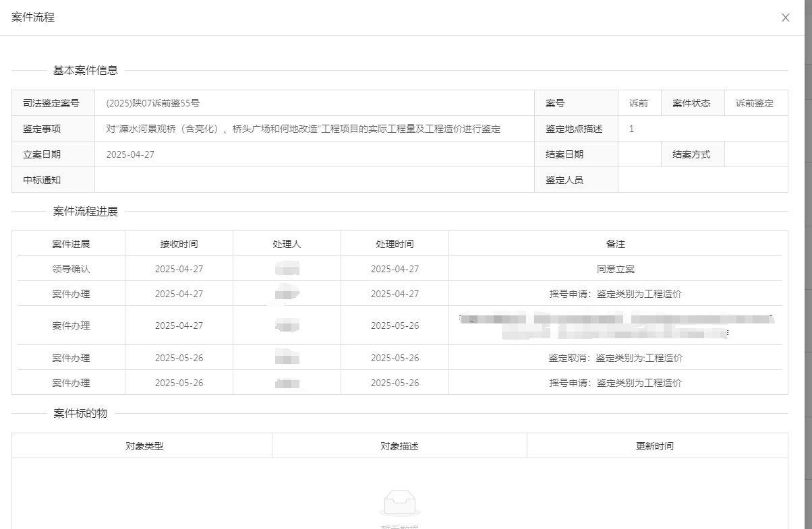The height and width of the screenshot is (529, 812).
Task: Click the empty 鉴定人员 value cell
Action: [x=702, y=180]
